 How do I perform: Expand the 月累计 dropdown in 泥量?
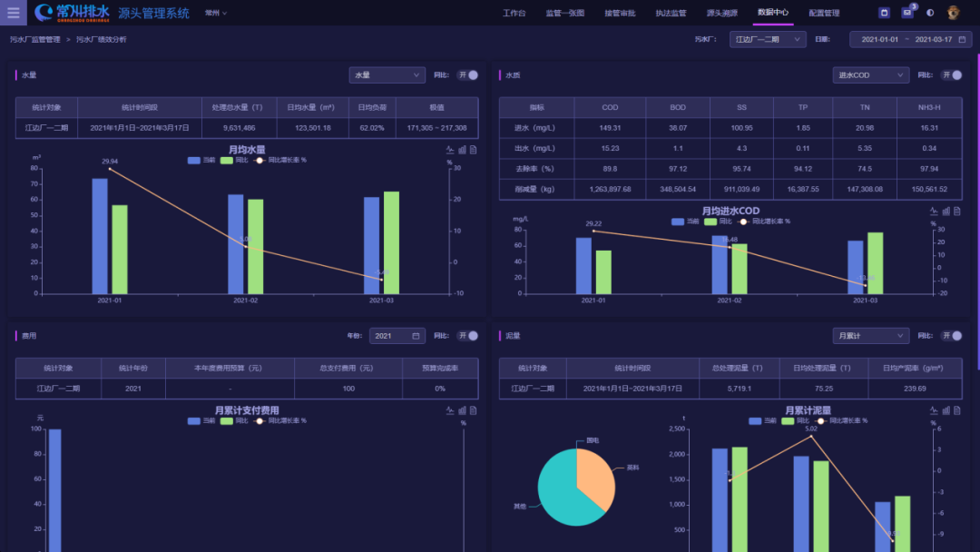(x=870, y=336)
